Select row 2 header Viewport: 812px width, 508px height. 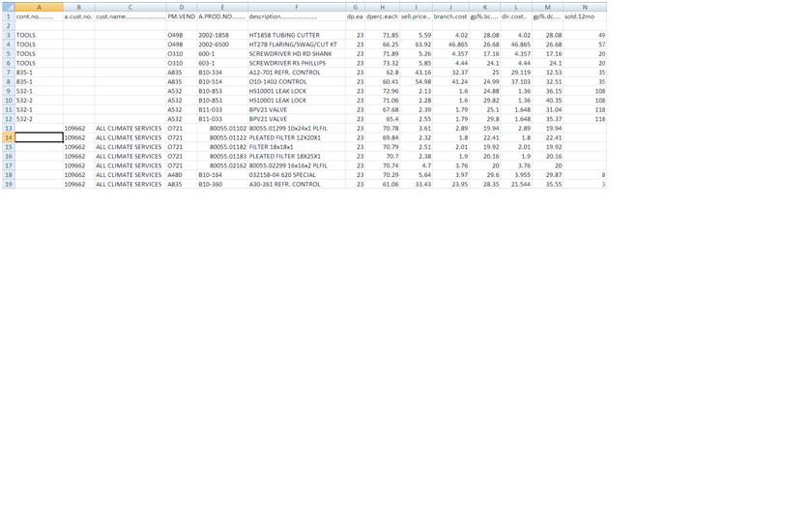(x=8, y=26)
